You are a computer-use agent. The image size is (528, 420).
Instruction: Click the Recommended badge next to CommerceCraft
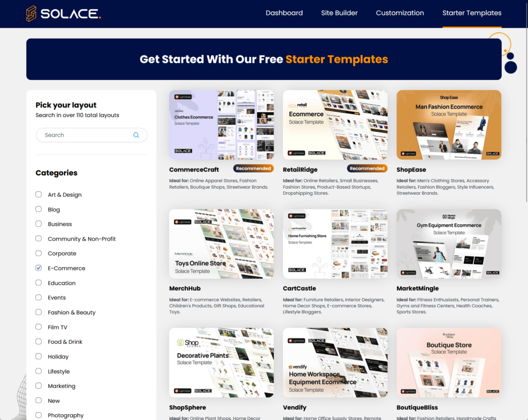[253, 169]
